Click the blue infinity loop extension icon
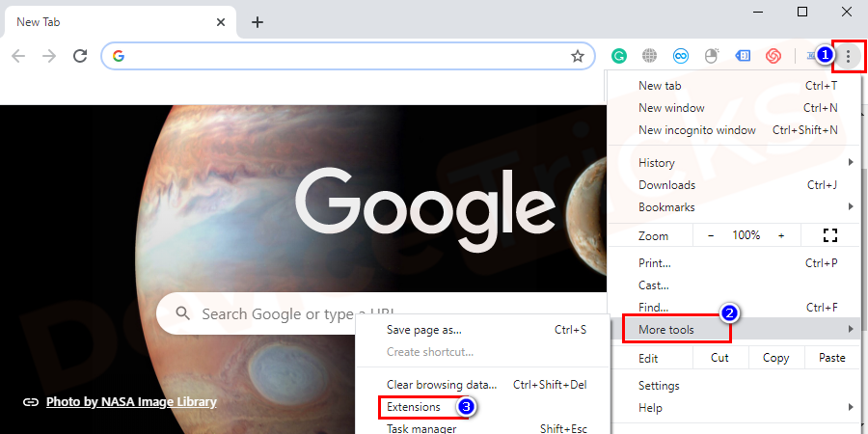The height and width of the screenshot is (434, 868). (680, 55)
